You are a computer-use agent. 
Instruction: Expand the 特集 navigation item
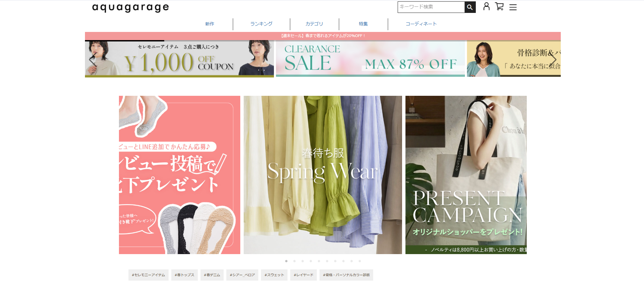coord(363,24)
